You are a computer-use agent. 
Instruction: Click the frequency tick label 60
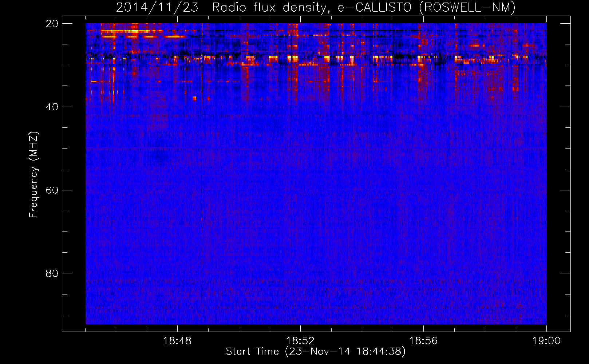(x=52, y=190)
